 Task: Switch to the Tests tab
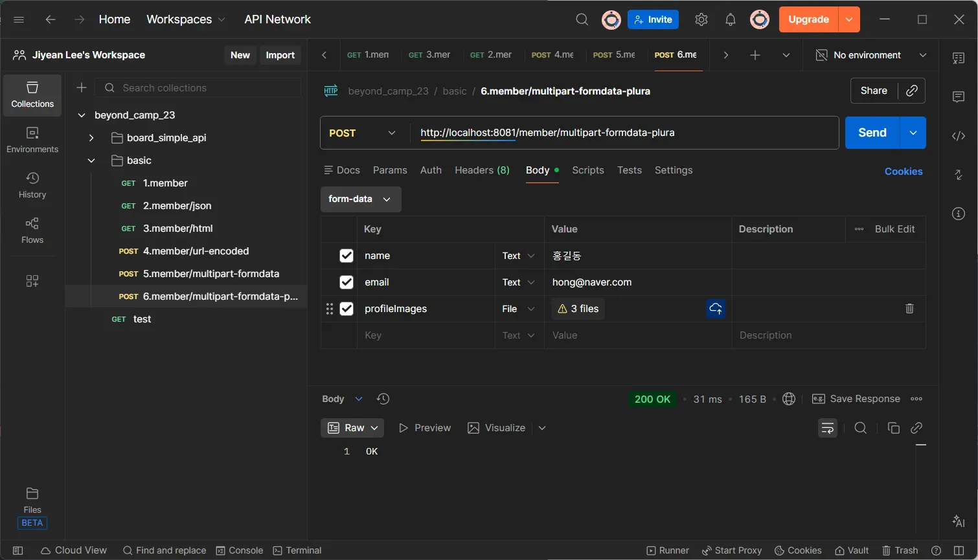pos(630,170)
